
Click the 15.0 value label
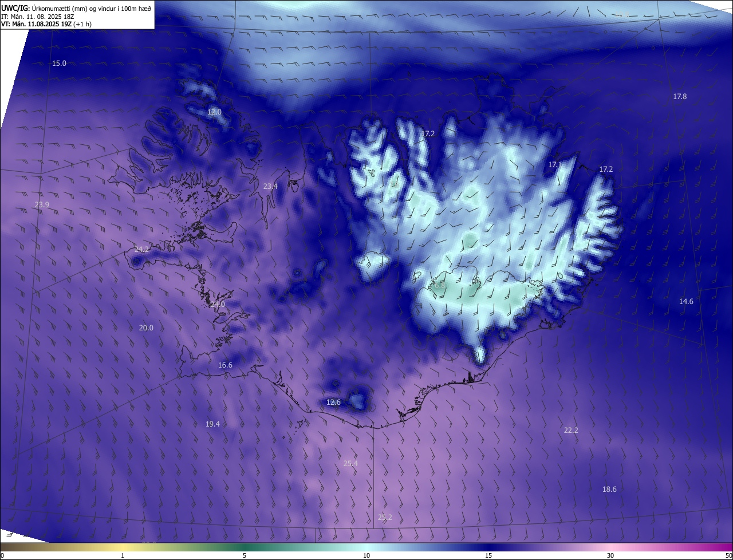59,63
